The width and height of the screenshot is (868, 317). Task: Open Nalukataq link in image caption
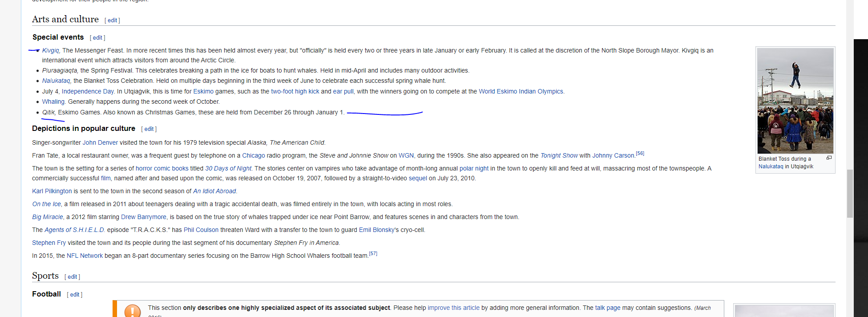771,167
